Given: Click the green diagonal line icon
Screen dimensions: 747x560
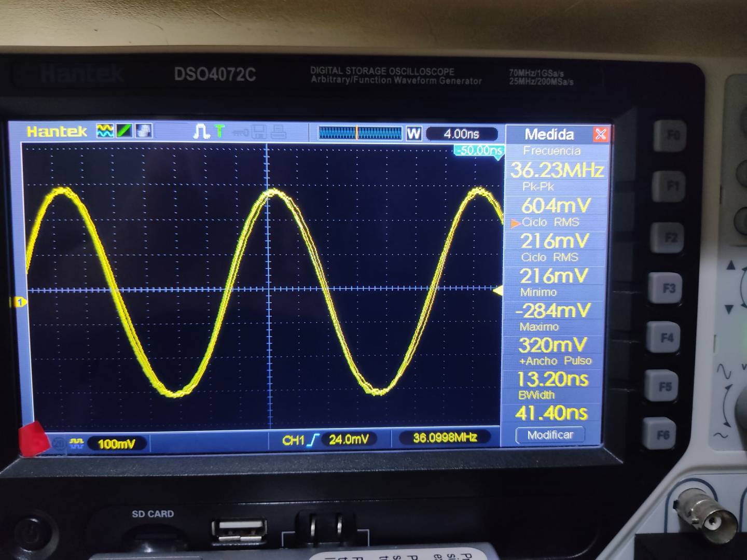Looking at the screenshot, I should tap(125, 131).
